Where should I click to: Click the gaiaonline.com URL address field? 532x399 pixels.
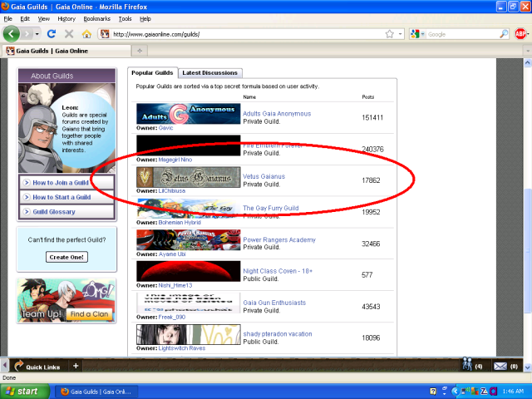pyautogui.click(x=247, y=34)
